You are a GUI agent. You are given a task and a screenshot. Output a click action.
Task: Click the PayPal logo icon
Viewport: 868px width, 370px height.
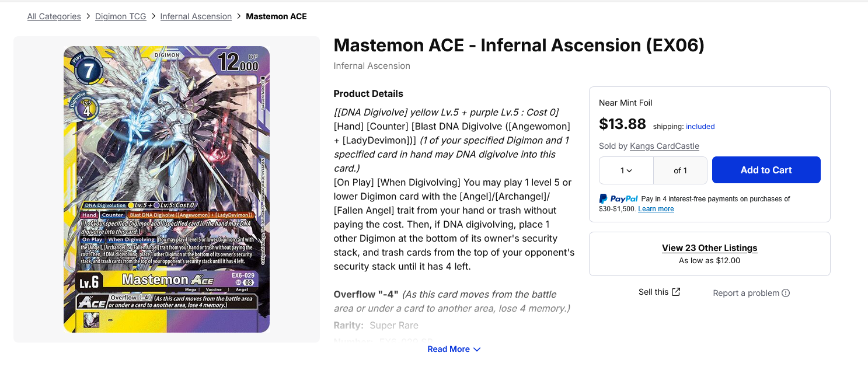point(618,199)
